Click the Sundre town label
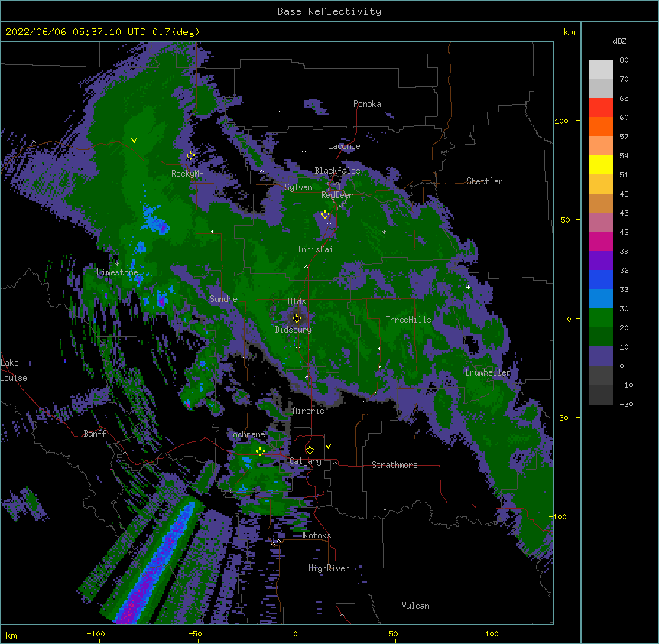The image size is (659, 644). point(223,299)
